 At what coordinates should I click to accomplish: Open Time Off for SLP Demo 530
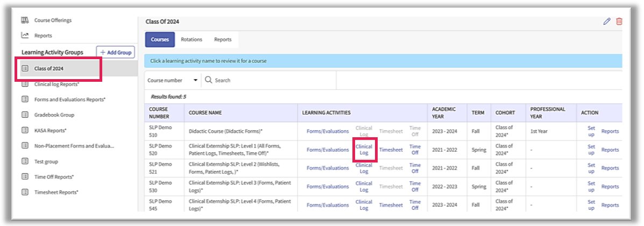[x=415, y=187]
